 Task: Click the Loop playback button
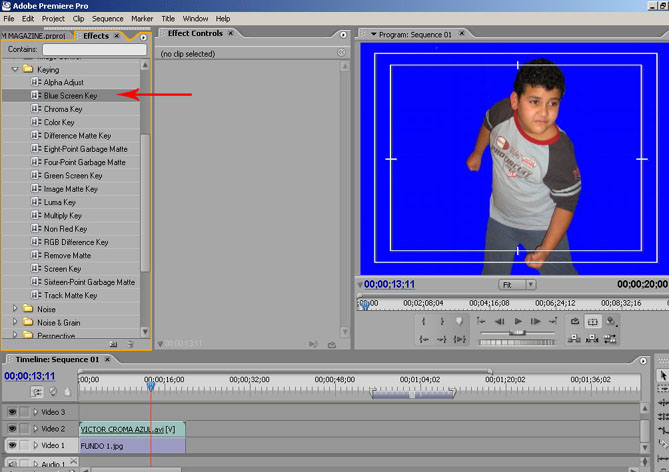[575, 321]
